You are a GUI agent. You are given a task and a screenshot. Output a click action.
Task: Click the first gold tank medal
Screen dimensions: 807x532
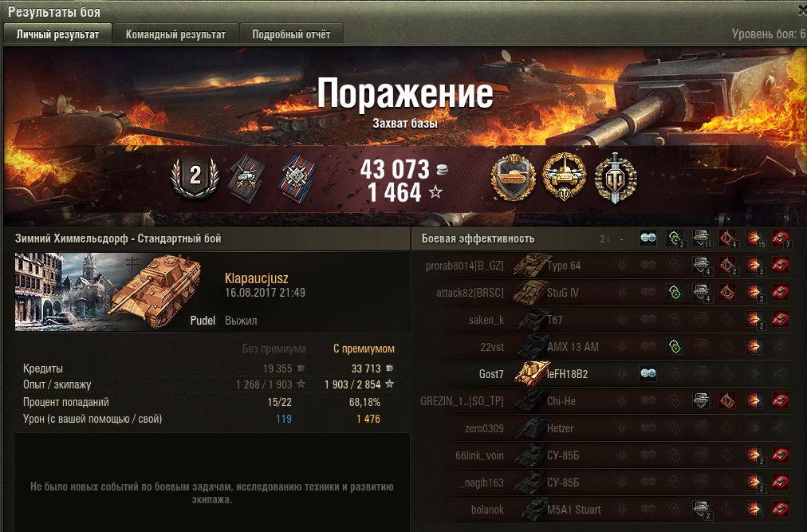(x=513, y=178)
